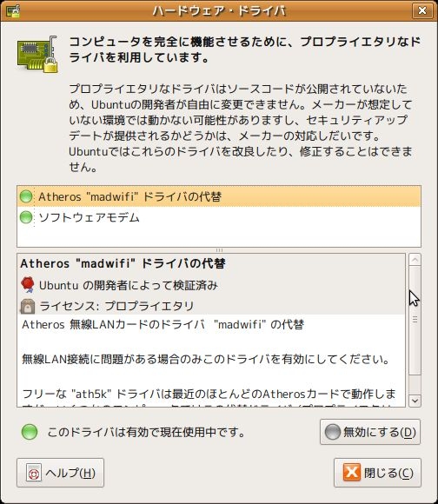This screenshot has height=504, width=438.
Task: Click the pane divider grip handle
Action: pos(219,250)
